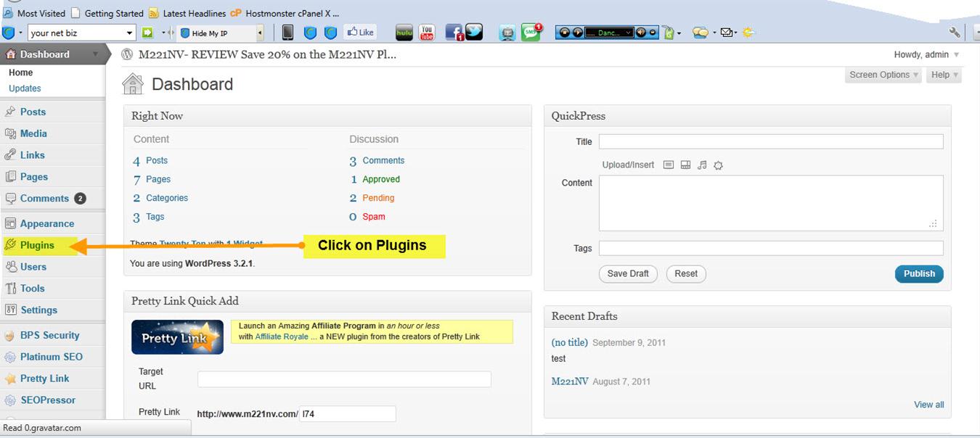Open the Plugins menu in the sidebar
The image size is (980, 438).
[37, 245]
